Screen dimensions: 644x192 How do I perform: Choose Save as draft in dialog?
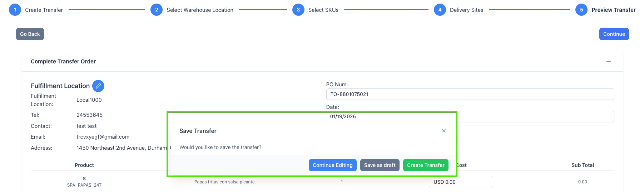(380, 165)
